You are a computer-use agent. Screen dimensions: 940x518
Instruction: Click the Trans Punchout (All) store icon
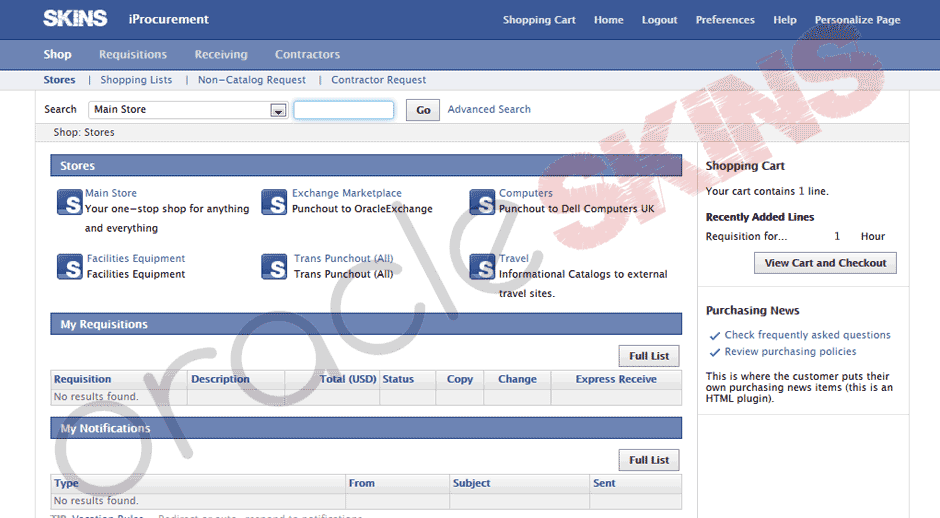[x=274, y=267]
